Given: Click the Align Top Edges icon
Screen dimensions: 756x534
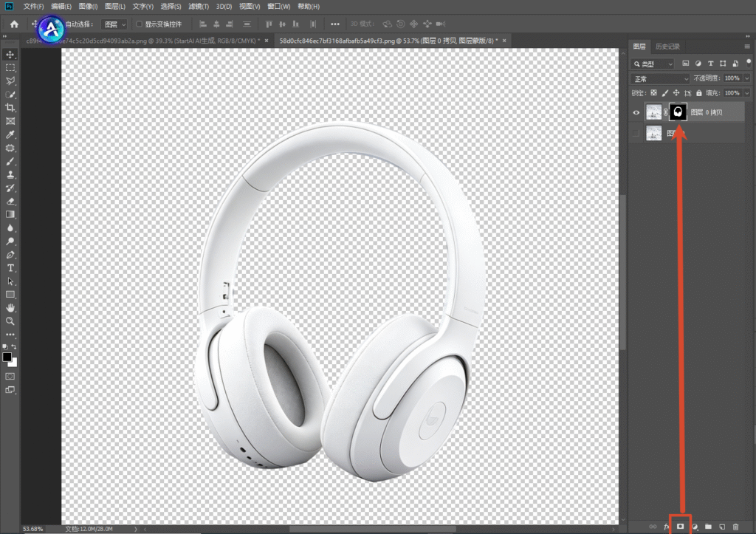Looking at the screenshot, I should 269,24.
